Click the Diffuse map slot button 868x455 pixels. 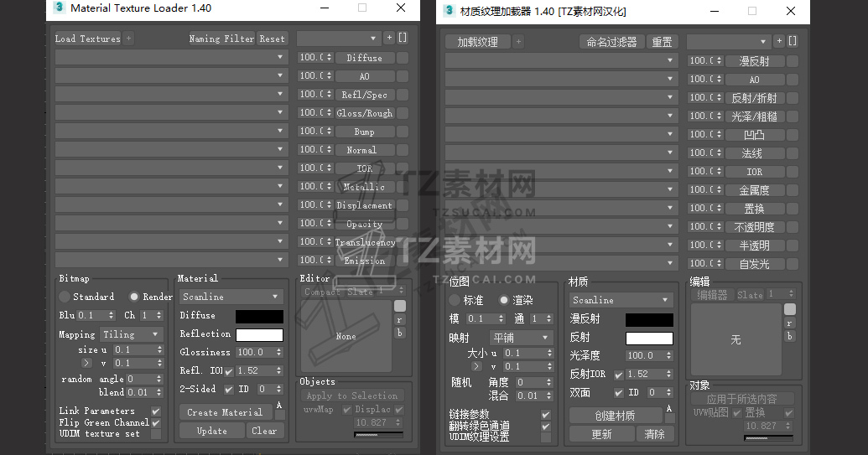pyautogui.click(x=364, y=58)
